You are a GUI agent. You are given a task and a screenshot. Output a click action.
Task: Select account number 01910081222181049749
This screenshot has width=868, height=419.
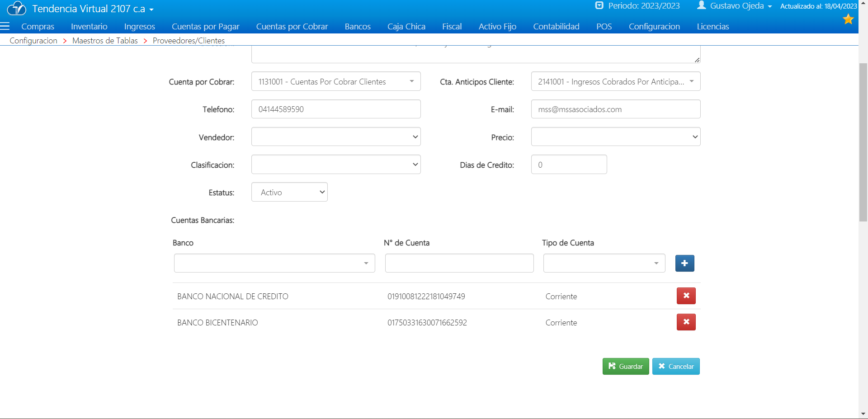click(426, 297)
